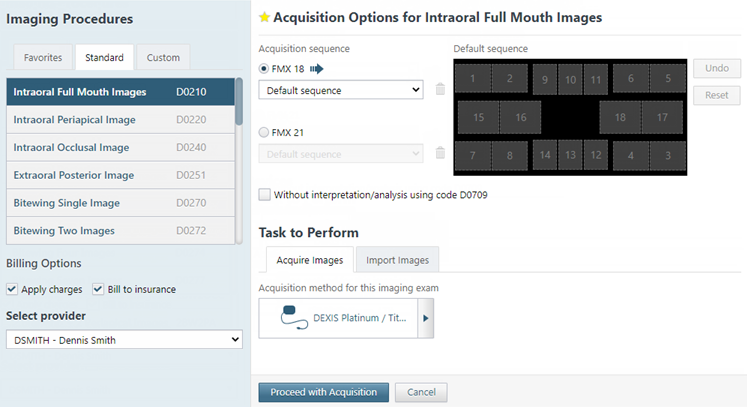Select tooth slot 15 in sequence diagram

pos(478,118)
